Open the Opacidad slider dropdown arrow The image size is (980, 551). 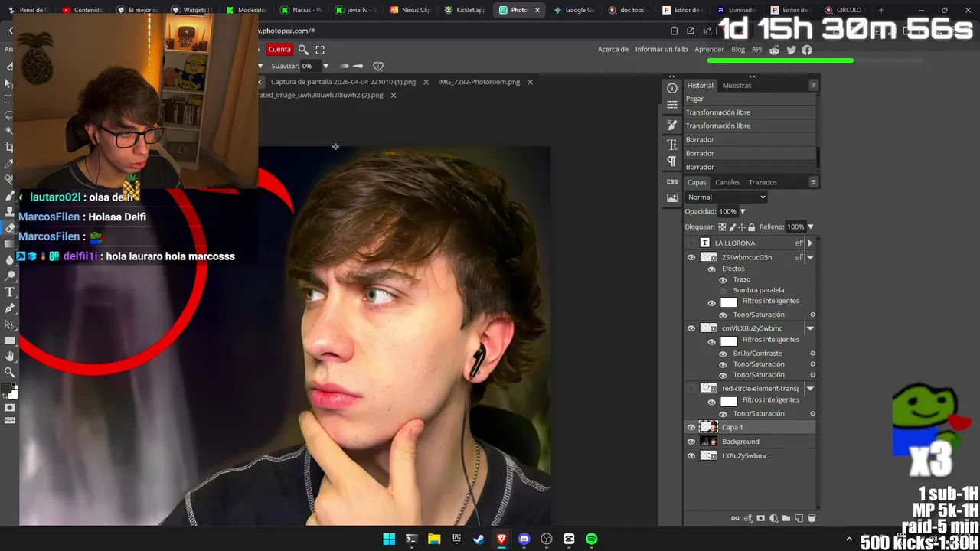[x=742, y=212]
